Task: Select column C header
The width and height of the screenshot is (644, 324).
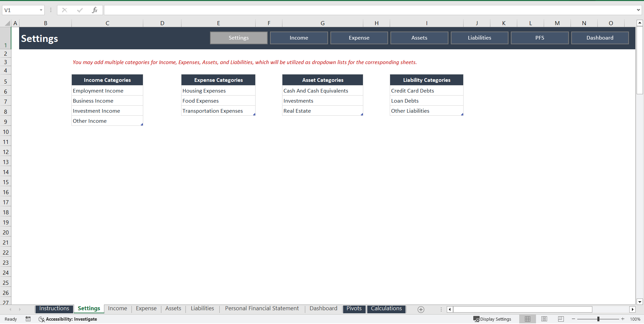Action: tap(107, 23)
